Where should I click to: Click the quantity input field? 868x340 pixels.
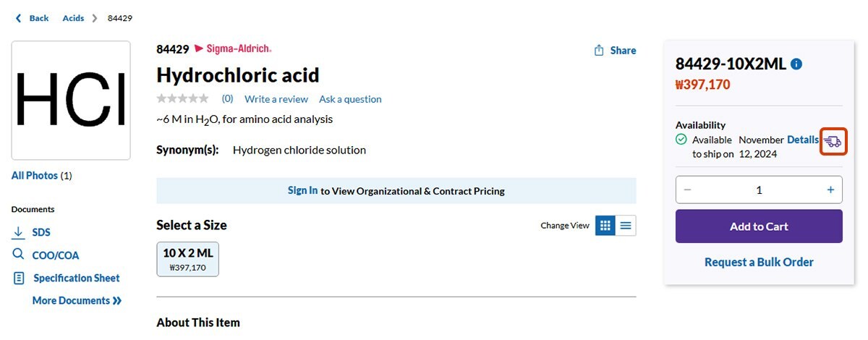point(759,190)
